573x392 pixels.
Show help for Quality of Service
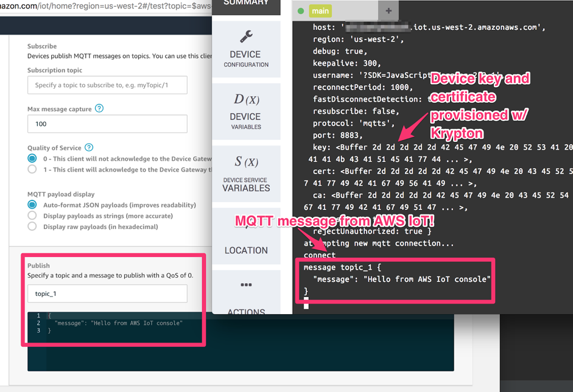coord(89,147)
